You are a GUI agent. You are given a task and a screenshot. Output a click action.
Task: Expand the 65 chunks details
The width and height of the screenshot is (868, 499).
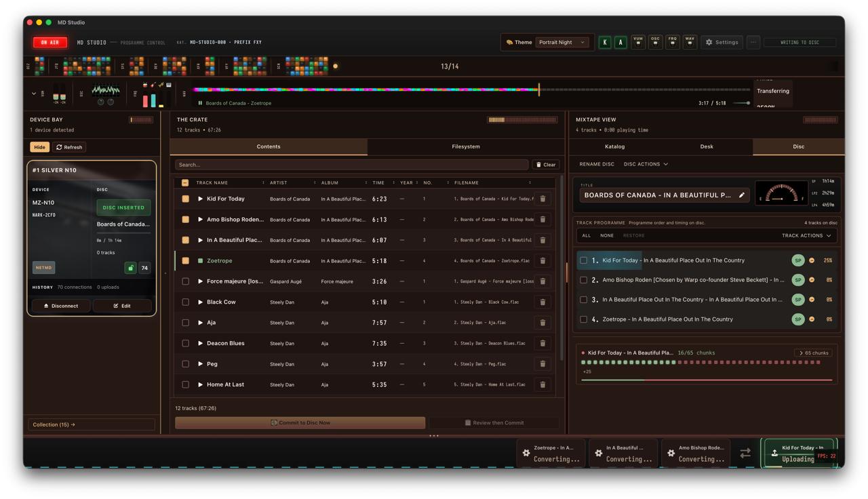tap(813, 353)
